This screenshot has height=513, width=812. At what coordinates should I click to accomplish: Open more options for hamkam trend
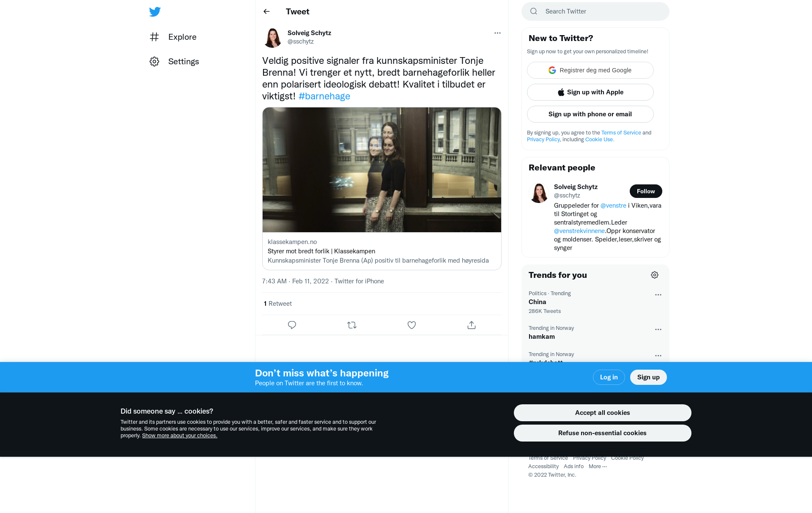coord(658,329)
